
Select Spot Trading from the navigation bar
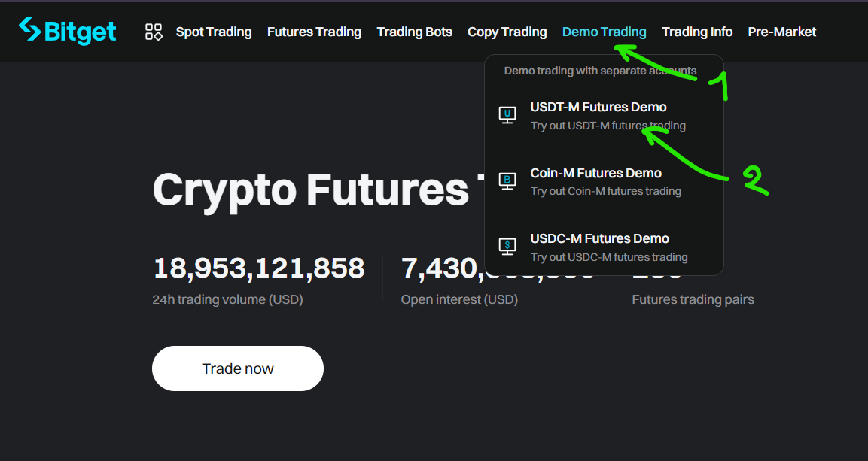click(214, 31)
